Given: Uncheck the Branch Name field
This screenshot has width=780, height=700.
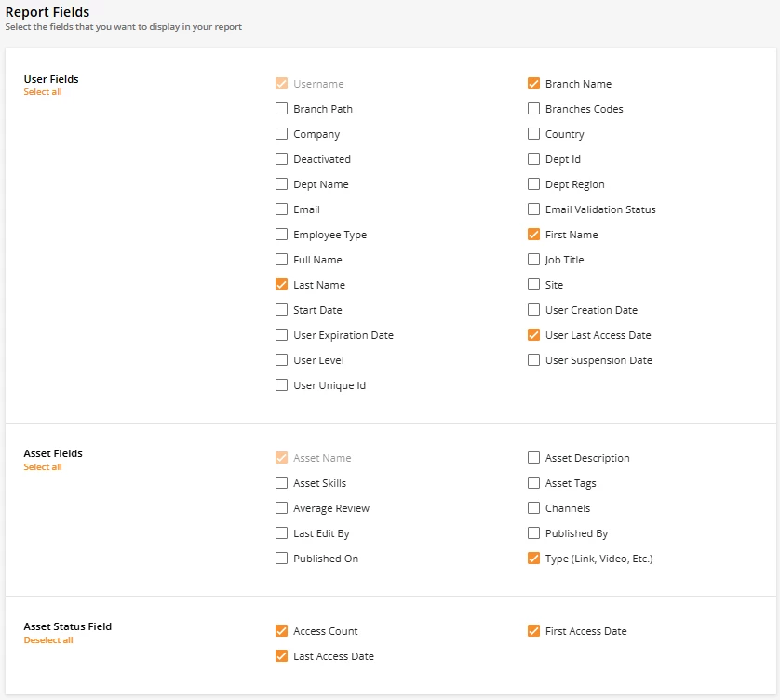Looking at the screenshot, I should coord(534,84).
